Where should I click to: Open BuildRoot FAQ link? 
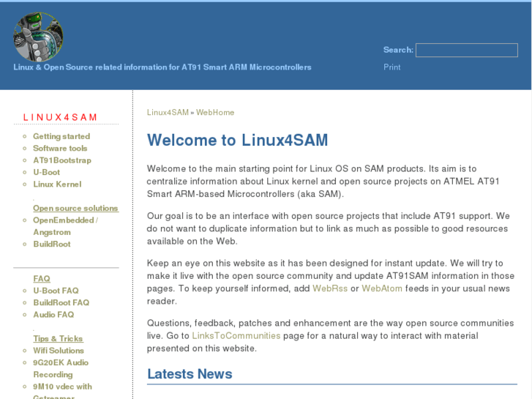(x=61, y=302)
